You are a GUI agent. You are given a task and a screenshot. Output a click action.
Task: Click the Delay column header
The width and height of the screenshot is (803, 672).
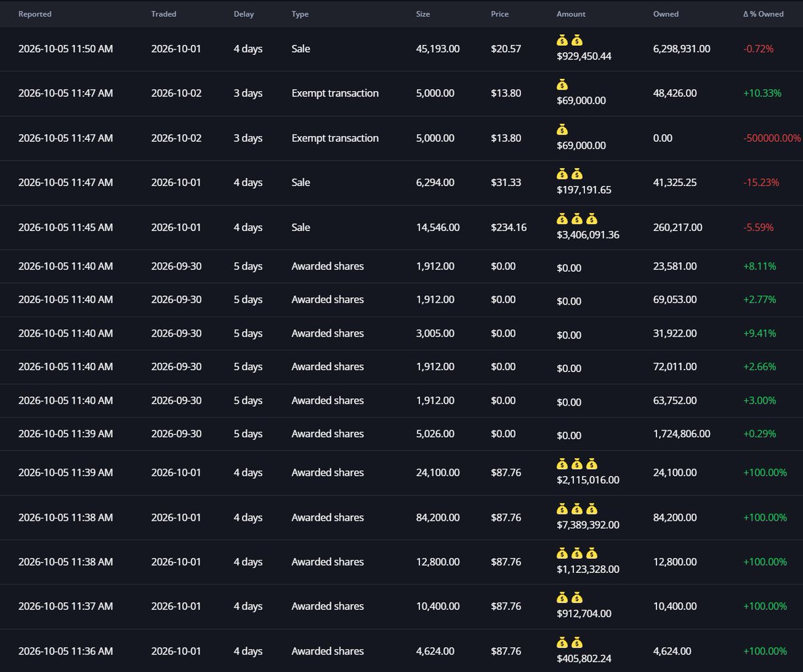pyautogui.click(x=244, y=14)
